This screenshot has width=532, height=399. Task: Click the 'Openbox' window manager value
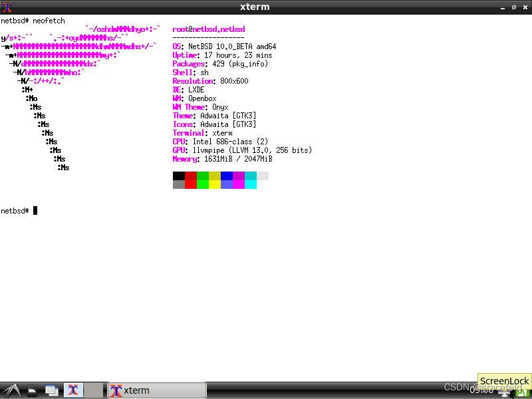coord(202,98)
